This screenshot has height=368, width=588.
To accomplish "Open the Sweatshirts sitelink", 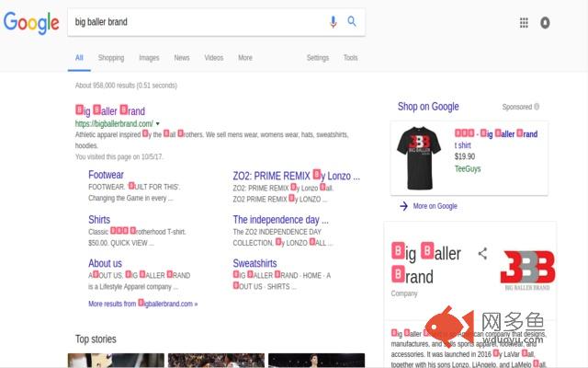I will (254, 263).
